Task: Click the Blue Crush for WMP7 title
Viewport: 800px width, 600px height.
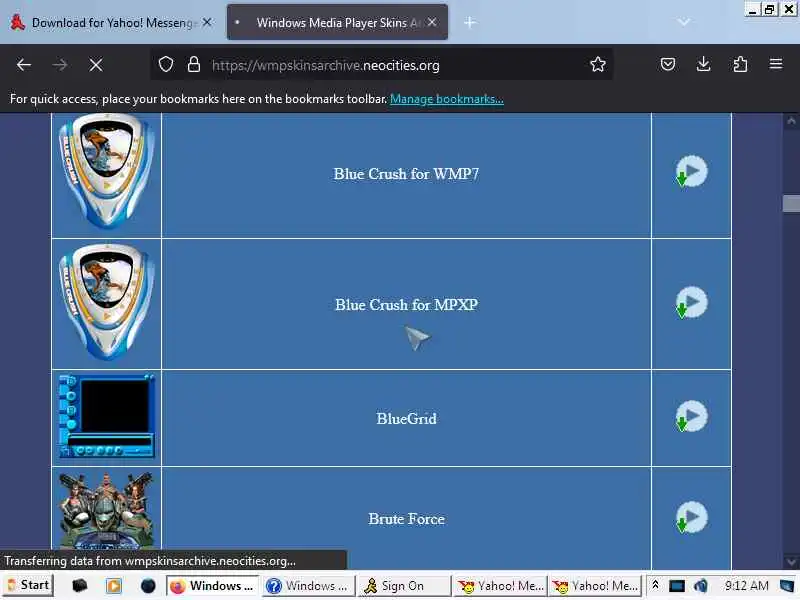Action: click(406, 174)
